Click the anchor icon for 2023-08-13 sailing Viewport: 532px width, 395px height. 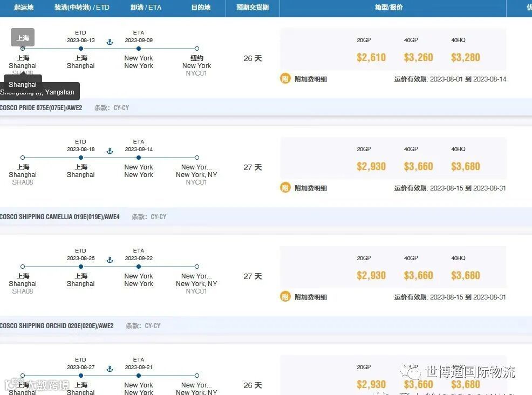(110, 42)
